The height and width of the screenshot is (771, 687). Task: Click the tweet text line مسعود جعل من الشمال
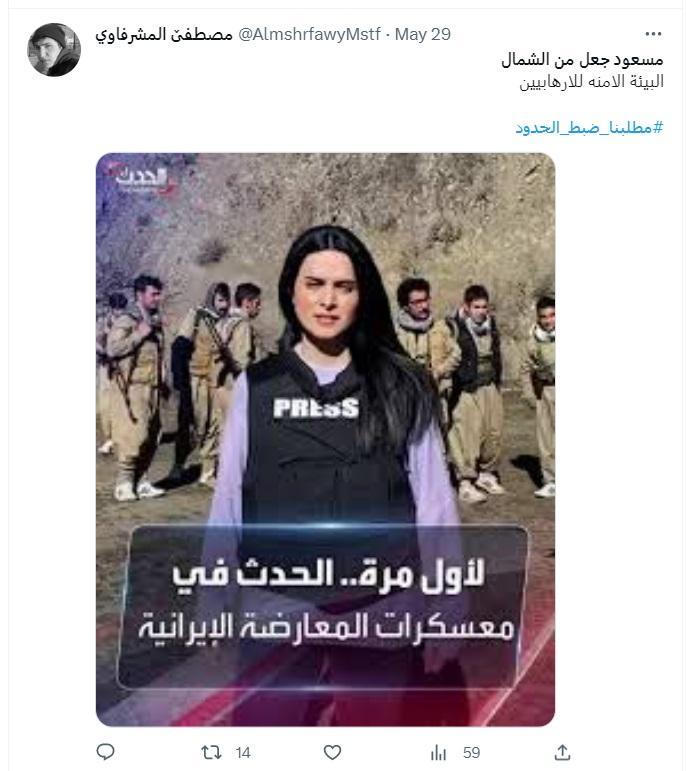pos(582,60)
